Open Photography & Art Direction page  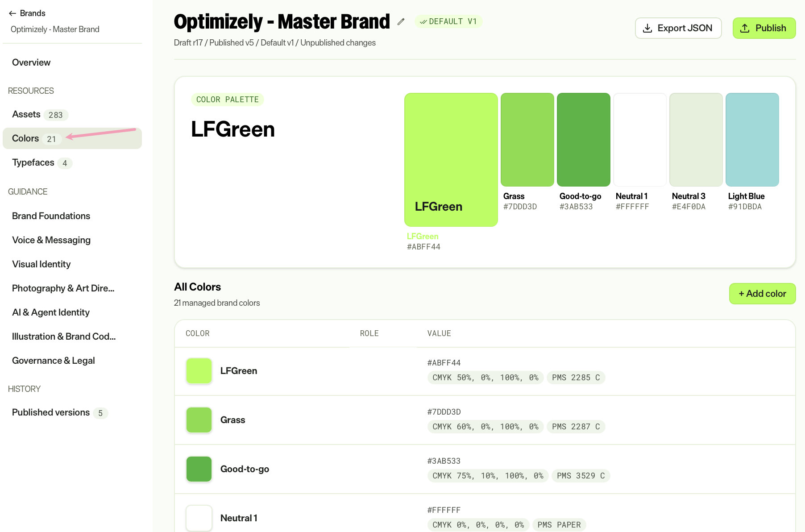63,288
